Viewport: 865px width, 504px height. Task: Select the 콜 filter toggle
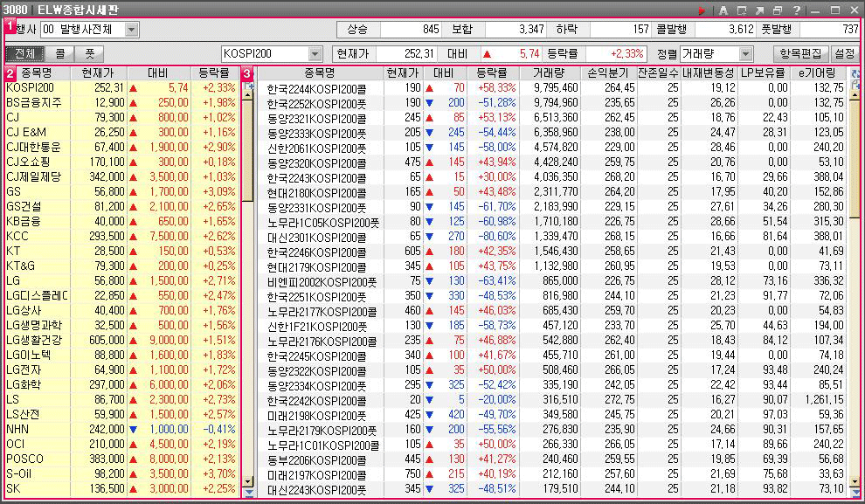click(60, 54)
